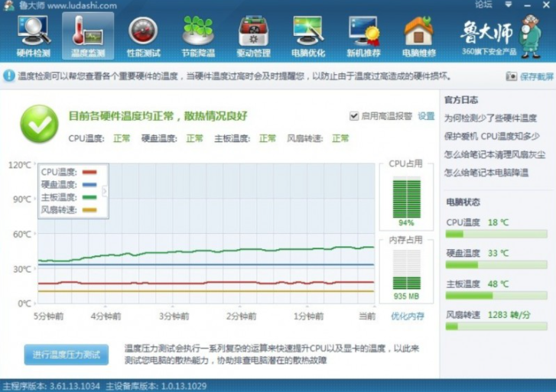Click the 内存占用 memory usage meter

tap(406, 271)
